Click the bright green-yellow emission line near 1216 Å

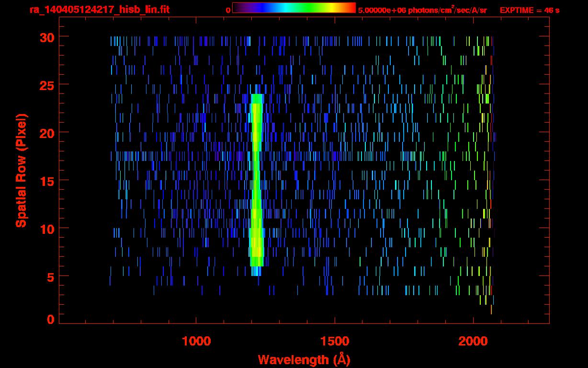[x=257, y=180]
